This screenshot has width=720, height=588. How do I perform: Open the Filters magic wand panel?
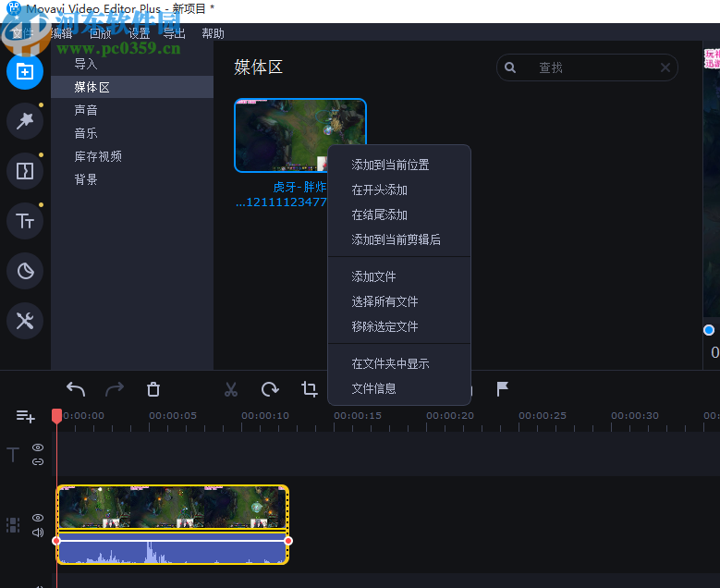click(x=25, y=121)
